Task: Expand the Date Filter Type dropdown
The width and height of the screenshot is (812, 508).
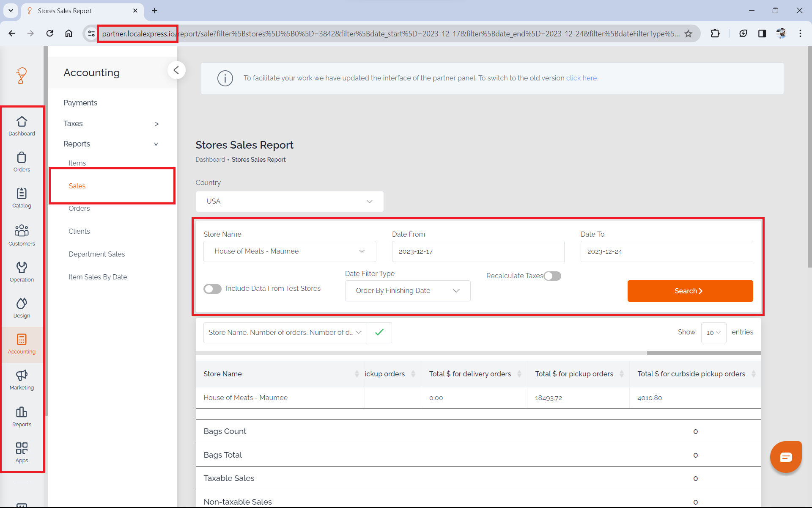Action: pyautogui.click(x=407, y=291)
